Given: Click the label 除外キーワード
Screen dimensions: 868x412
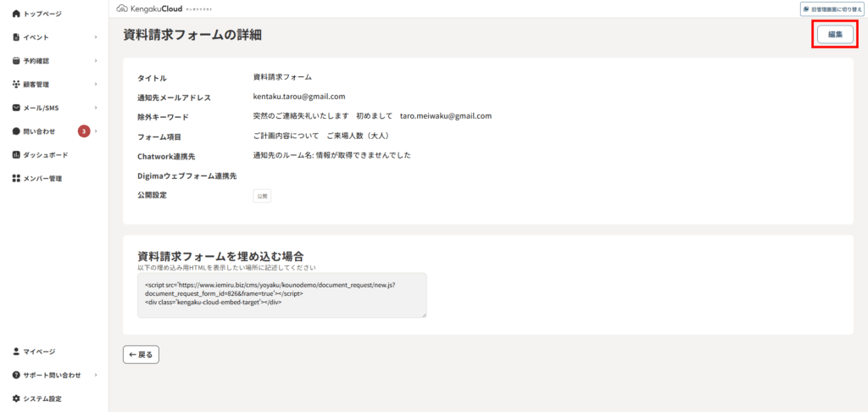Looking at the screenshot, I should click(163, 117).
